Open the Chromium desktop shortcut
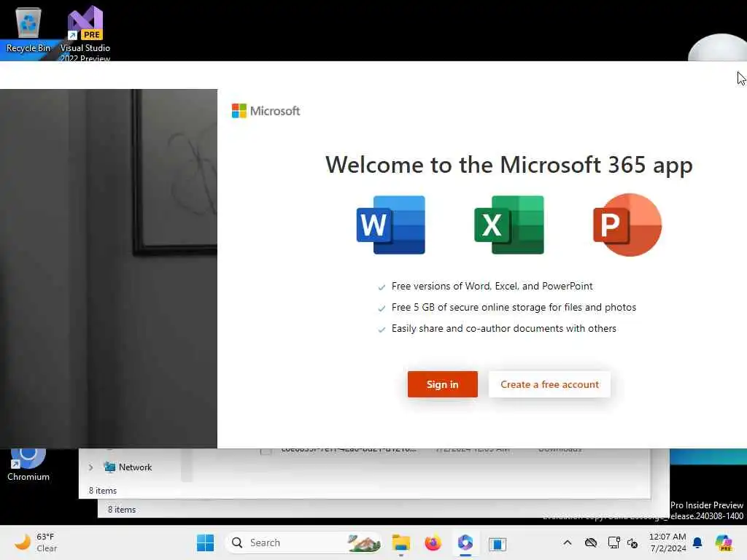The image size is (747, 560). (x=28, y=465)
